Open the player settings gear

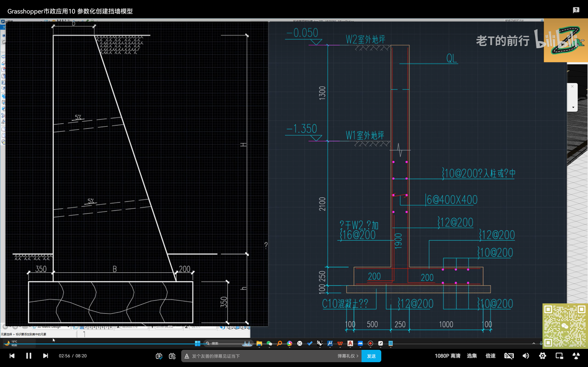pyautogui.click(x=543, y=356)
